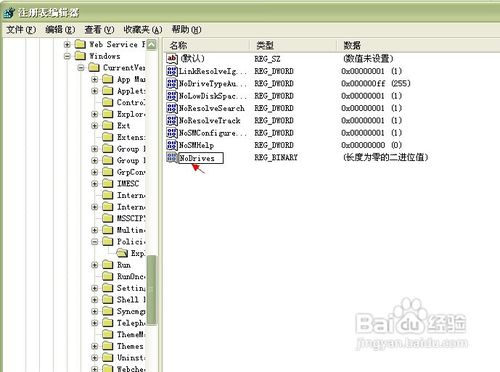Click the Registry Editor title bar icon
This screenshot has width=500, height=372.
coord(9,13)
